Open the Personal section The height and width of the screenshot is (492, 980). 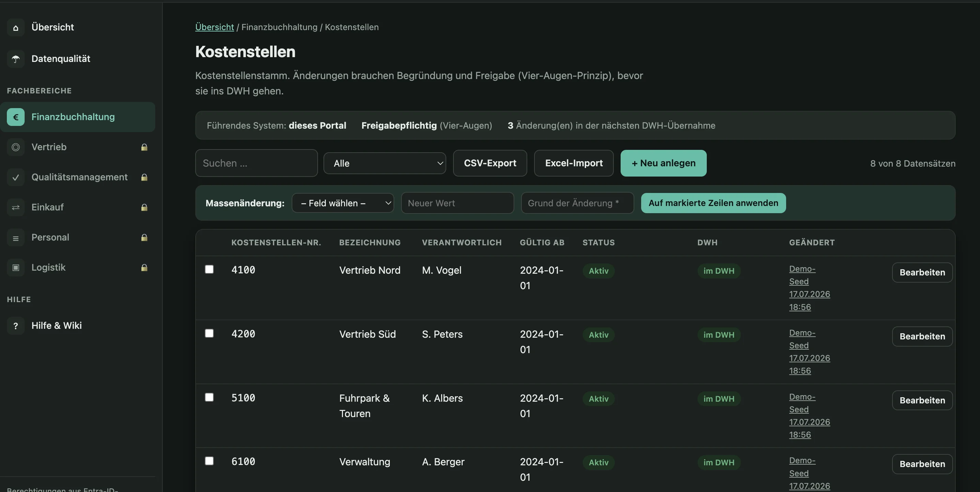(78, 237)
